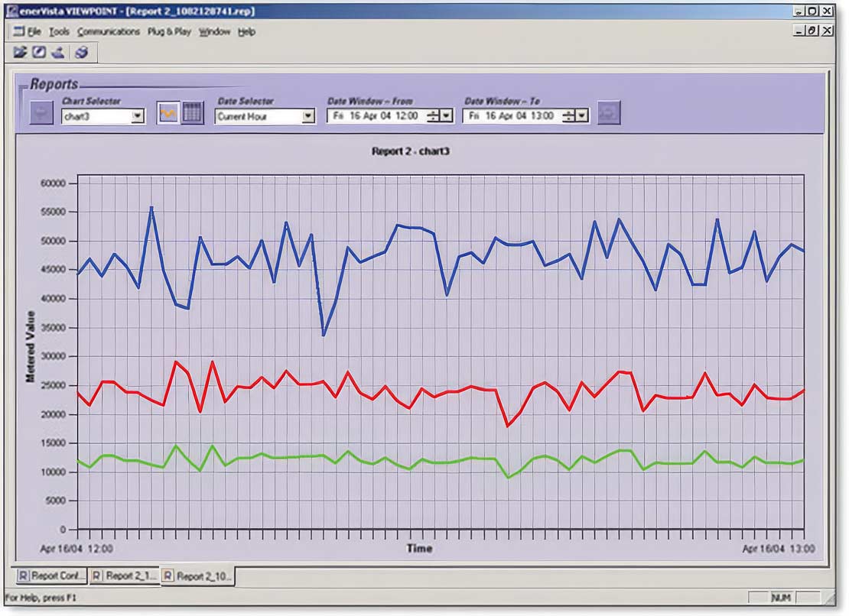Click the Metered Value axis label
Screen dimensions: 849x616
(31, 347)
